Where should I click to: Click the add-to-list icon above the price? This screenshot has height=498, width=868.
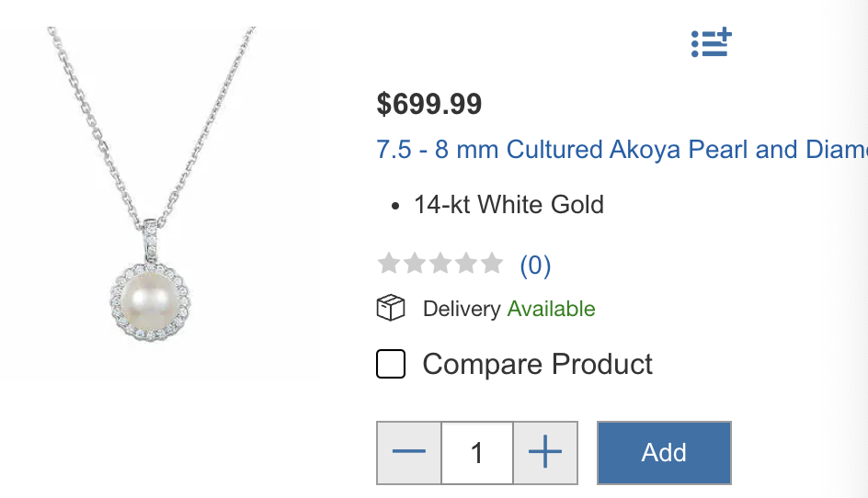click(711, 42)
